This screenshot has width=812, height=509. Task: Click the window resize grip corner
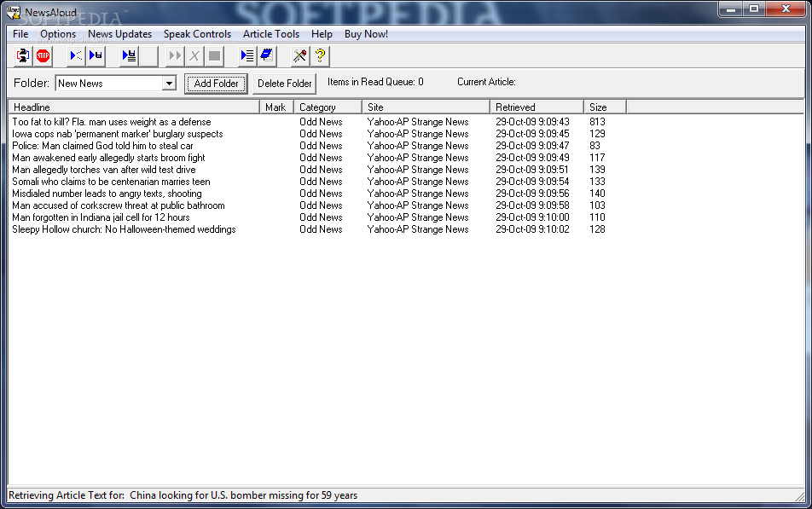point(799,496)
